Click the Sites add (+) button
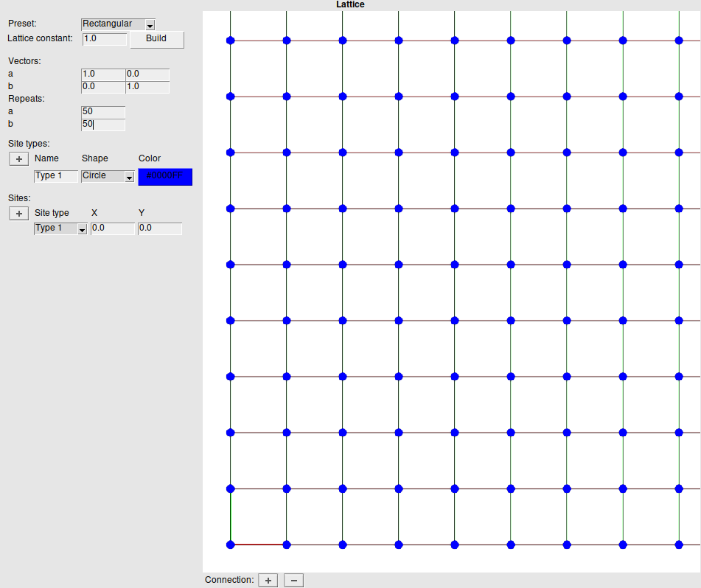 click(18, 213)
